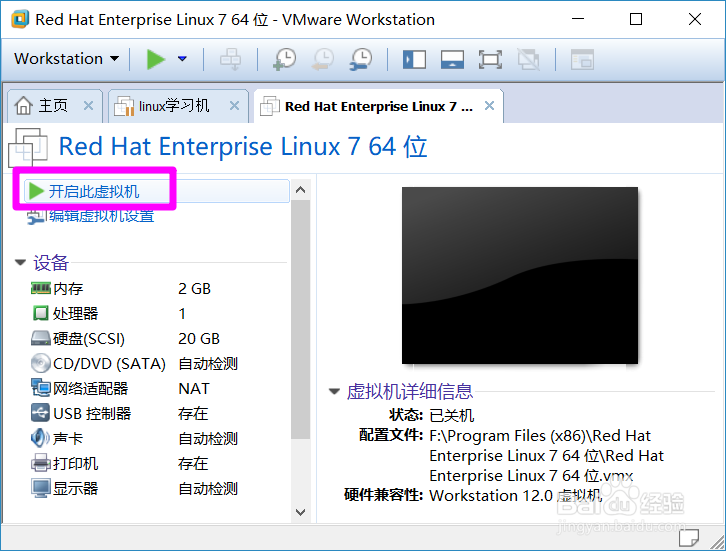Click the VM stack icon beside the title

click(28, 147)
